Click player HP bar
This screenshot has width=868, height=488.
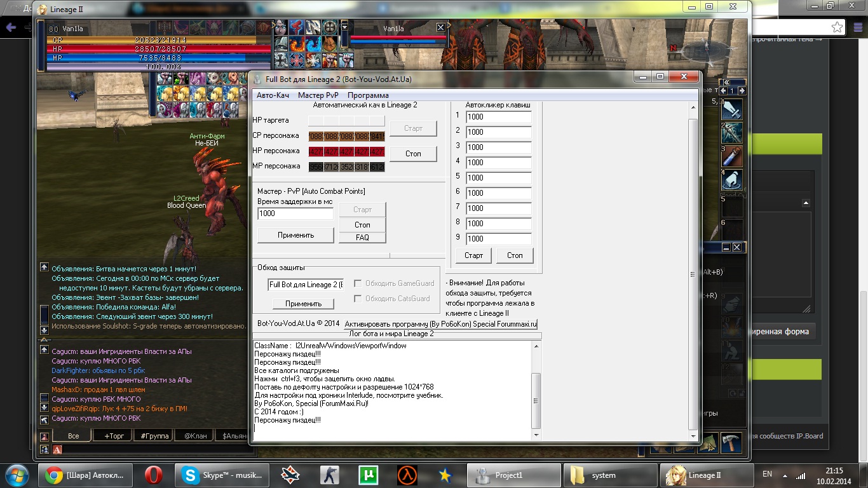[159, 48]
